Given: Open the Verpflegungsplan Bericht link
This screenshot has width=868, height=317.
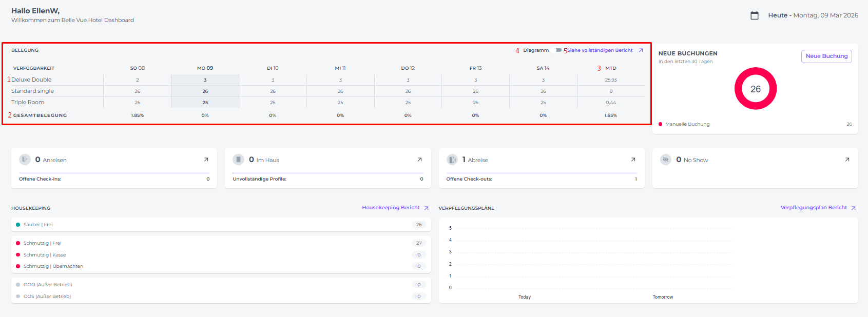Looking at the screenshot, I should click(814, 208).
